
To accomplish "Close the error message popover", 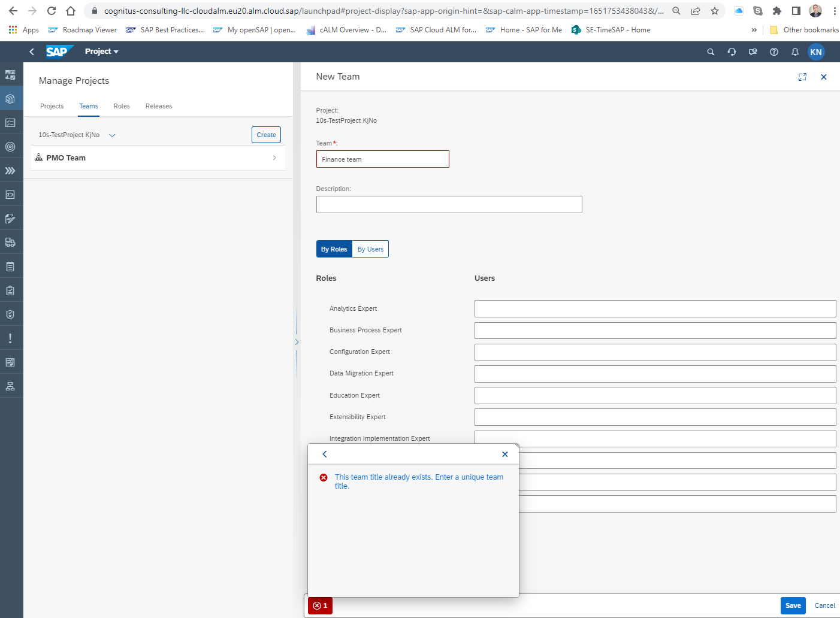I will pos(505,455).
